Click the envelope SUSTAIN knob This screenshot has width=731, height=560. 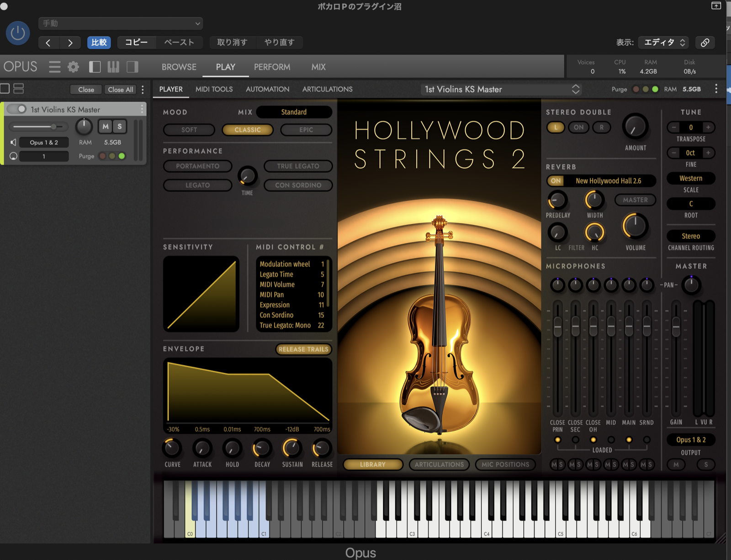292,448
